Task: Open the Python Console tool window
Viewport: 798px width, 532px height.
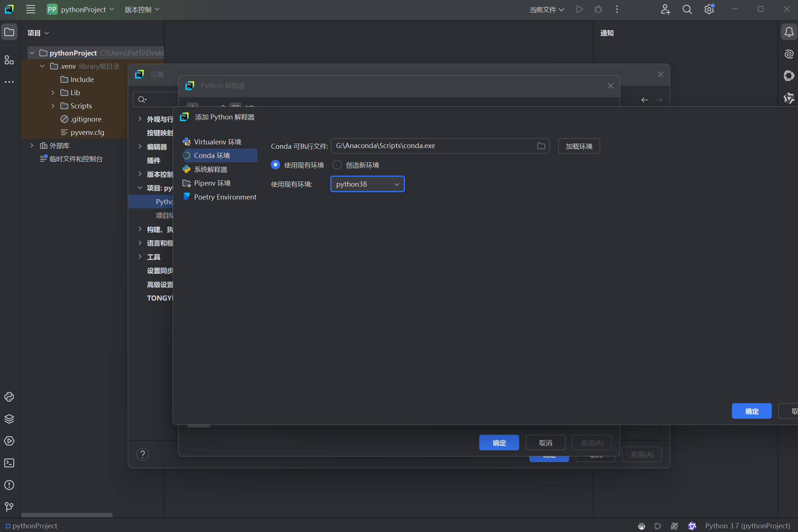Action: (9, 397)
